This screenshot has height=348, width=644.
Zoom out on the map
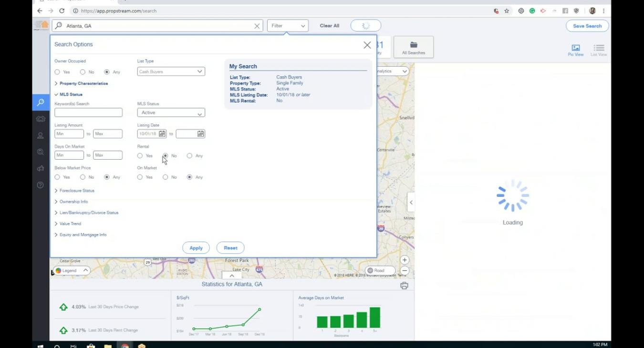[x=405, y=270]
